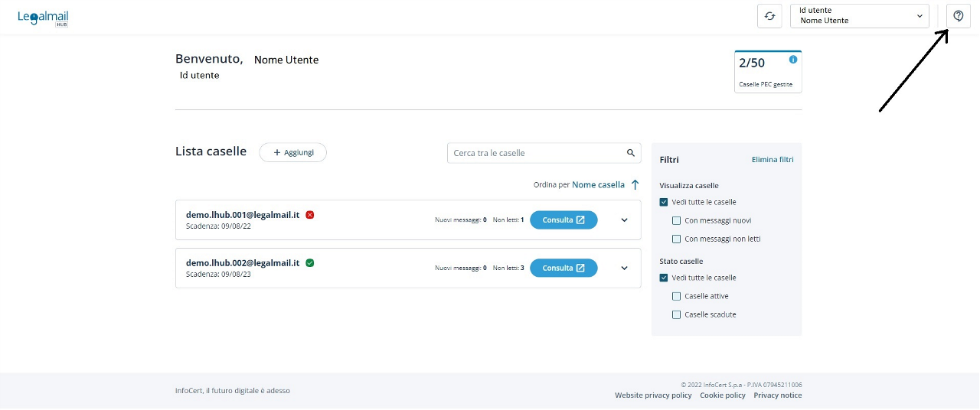This screenshot has width=980, height=410.
Task: Toggle sort direction arrow next to Nome casella
Action: 635,184
